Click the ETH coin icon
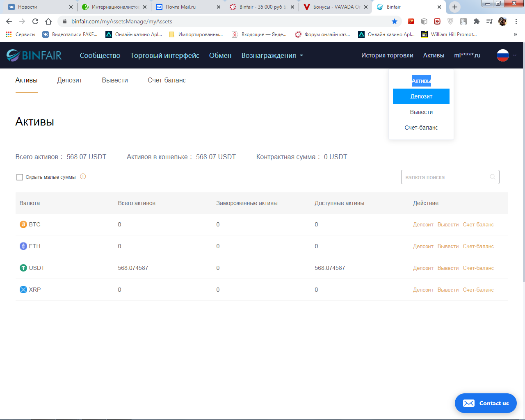Viewport: 525px width, 420px height. [x=23, y=246]
